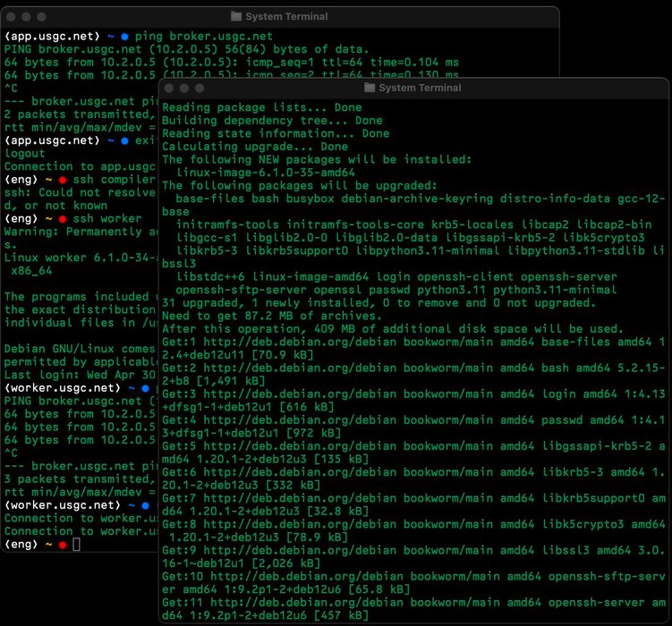Click the back terminal's System Terminal title bar
672x626 pixels.
tap(280, 17)
